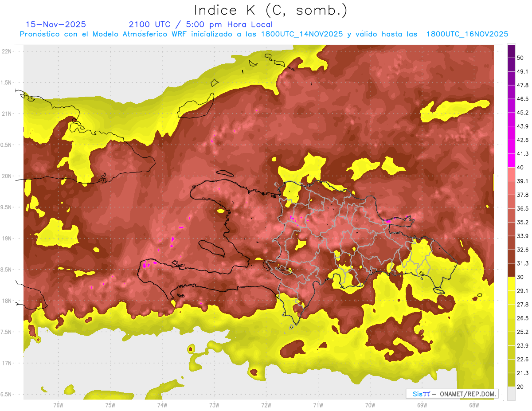Click the title 'Indice K (C, somb.)'
This screenshot has width=532, height=411.
pos(271,10)
